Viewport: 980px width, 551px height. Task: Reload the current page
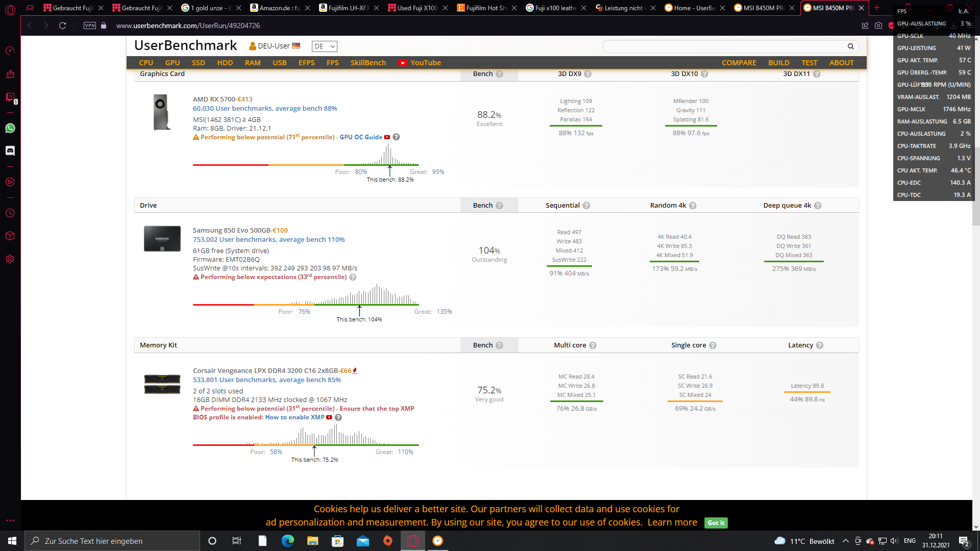point(62,26)
